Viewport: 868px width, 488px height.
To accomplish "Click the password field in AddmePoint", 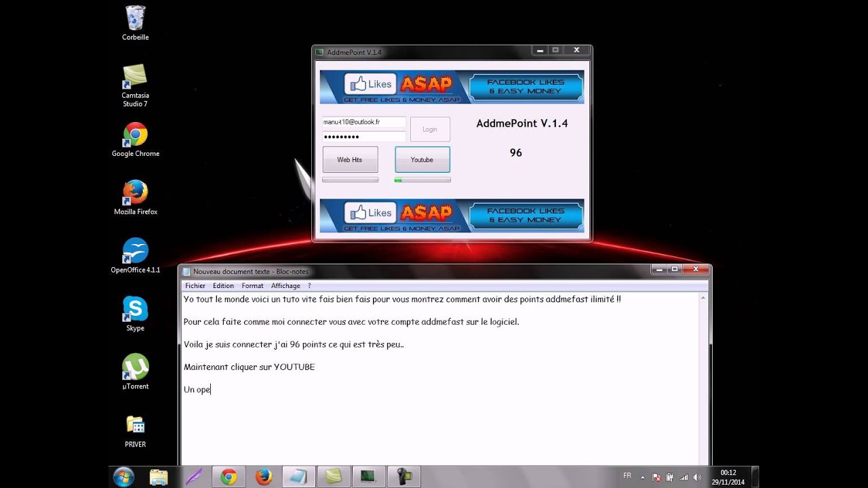I will tap(363, 136).
